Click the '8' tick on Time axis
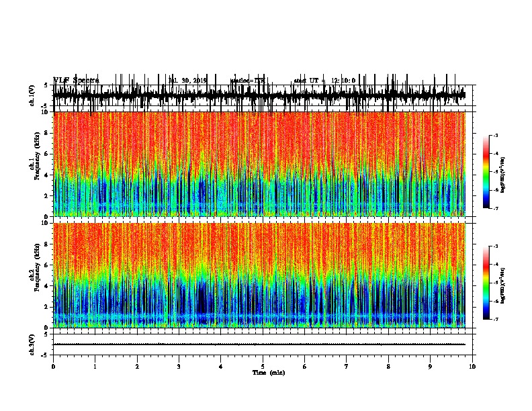532x411 pixels. coord(388,367)
